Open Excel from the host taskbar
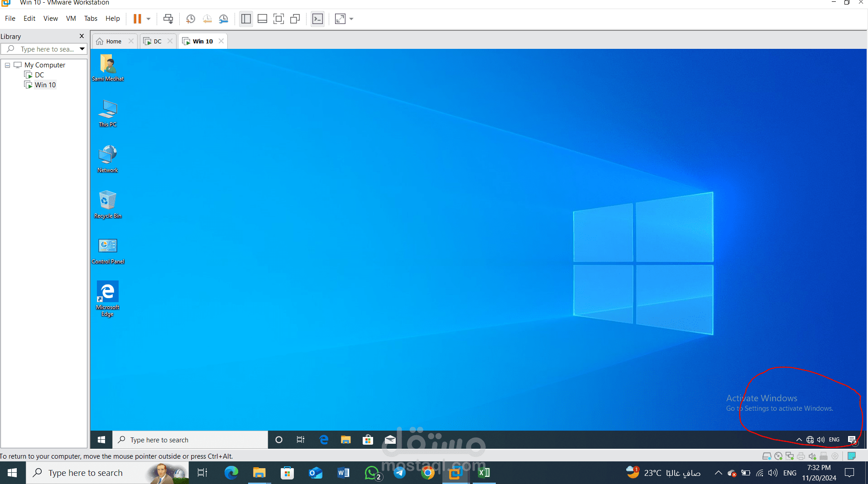 pyautogui.click(x=484, y=473)
